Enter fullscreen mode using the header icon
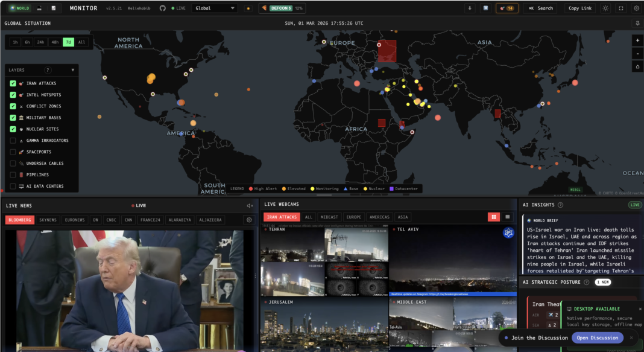Viewport: 644px width, 352px height. 621,8
